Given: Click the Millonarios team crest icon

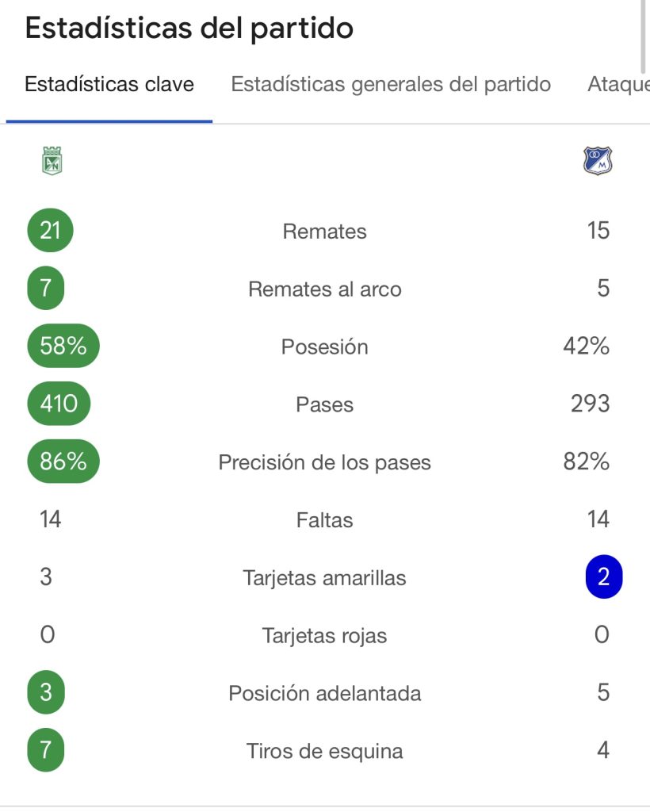Looking at the screenshot, I should pyautogui.click(x=598, y=161).
